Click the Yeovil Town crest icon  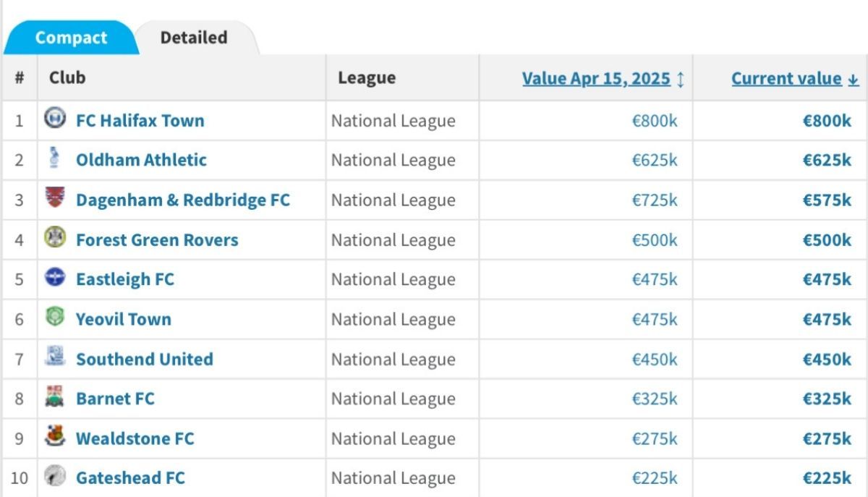point(55,317)
